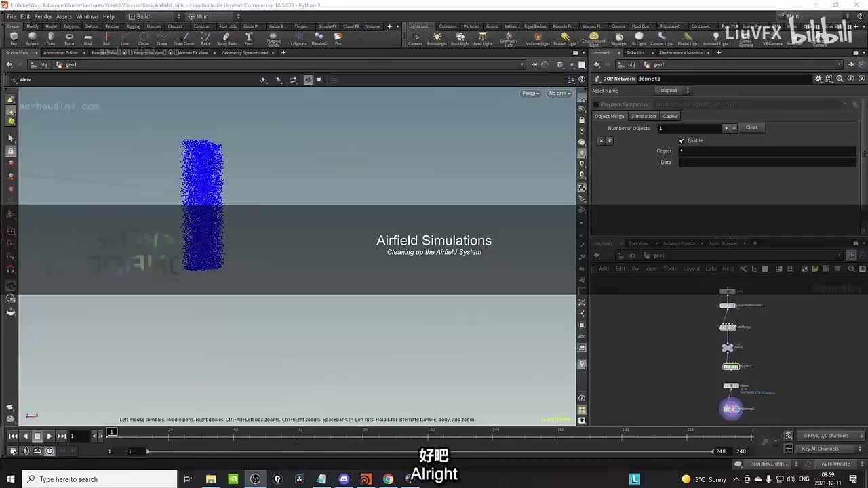Open the Layout menu in network editor

point(691,269)
